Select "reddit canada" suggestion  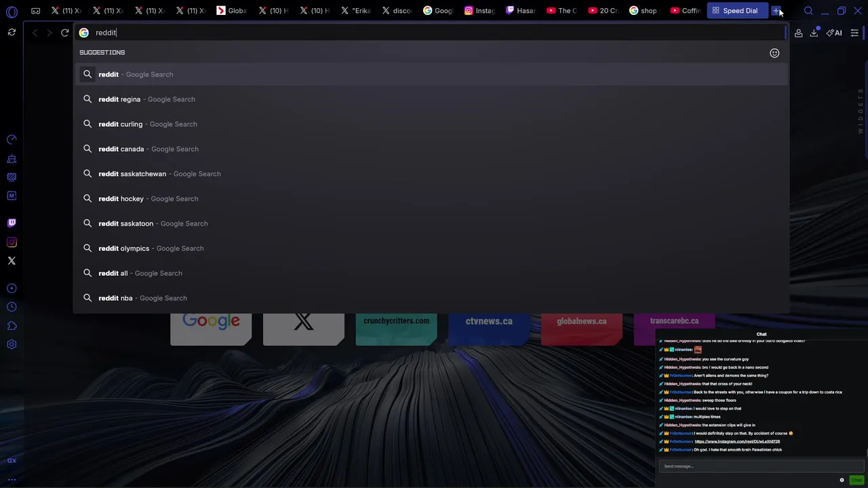[x=431, y=149]
